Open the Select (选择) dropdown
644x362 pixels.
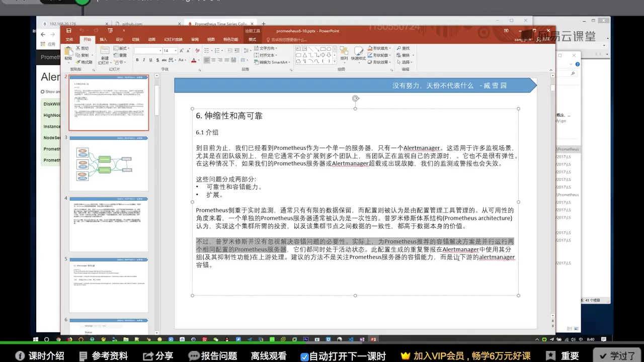point(405,62)
